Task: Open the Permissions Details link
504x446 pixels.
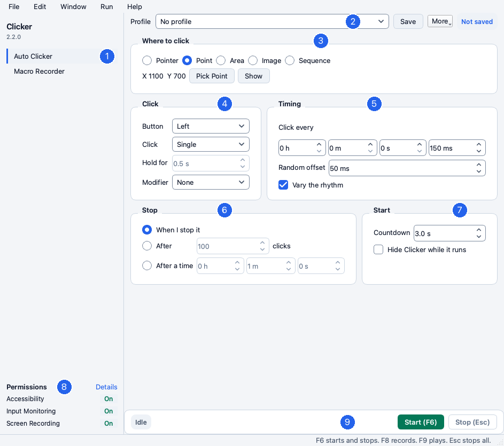Action: pos(106,387)
